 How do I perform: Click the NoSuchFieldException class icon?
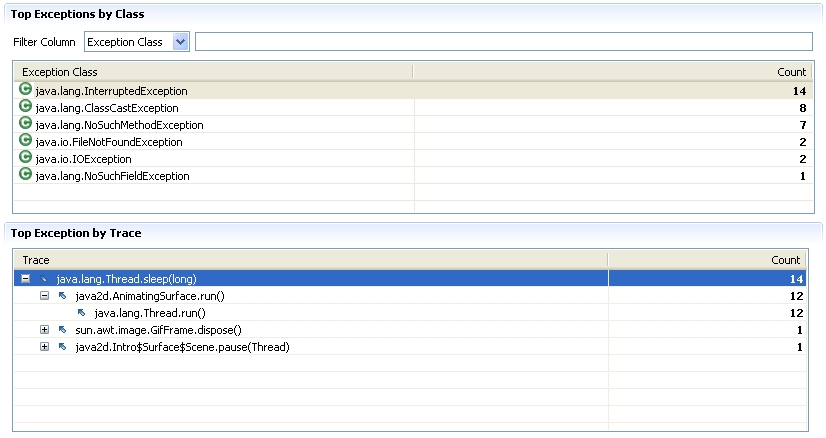click(26, 175)
